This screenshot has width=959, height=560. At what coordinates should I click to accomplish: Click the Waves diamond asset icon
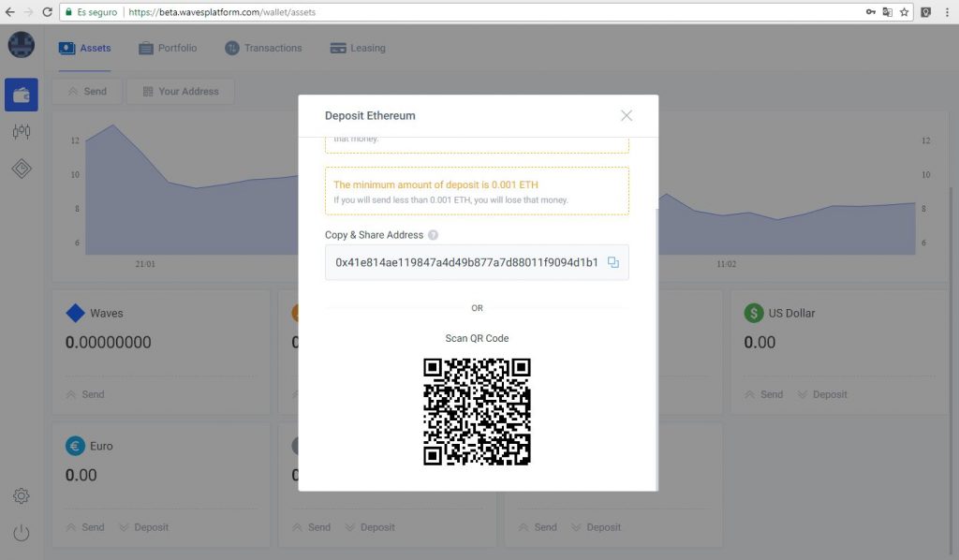click(x=75, y=313)
